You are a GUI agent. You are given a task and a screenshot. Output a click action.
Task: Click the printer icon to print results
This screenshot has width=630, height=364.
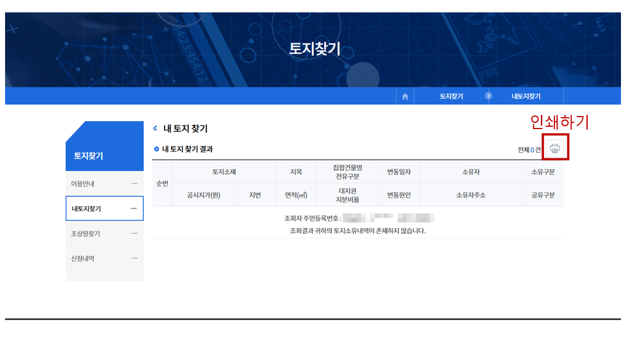click(555, 148)
